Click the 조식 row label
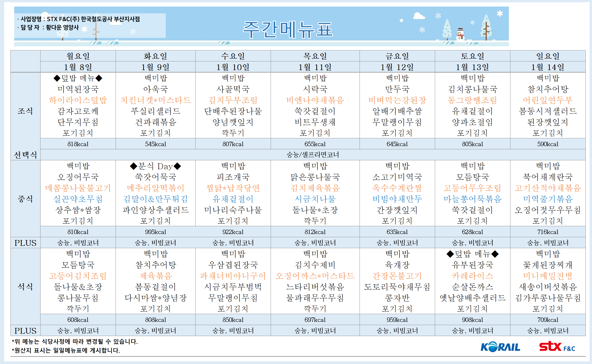The width and height of the screenshot is (592, 364). click(25, 111)
